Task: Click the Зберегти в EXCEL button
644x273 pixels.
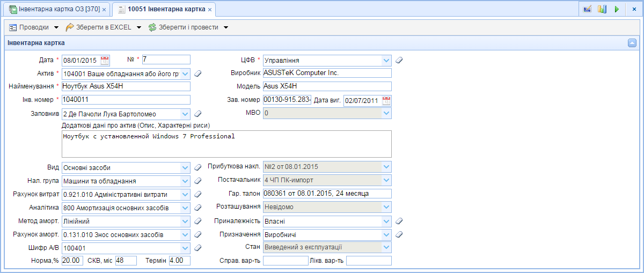Action: point(104,27)
